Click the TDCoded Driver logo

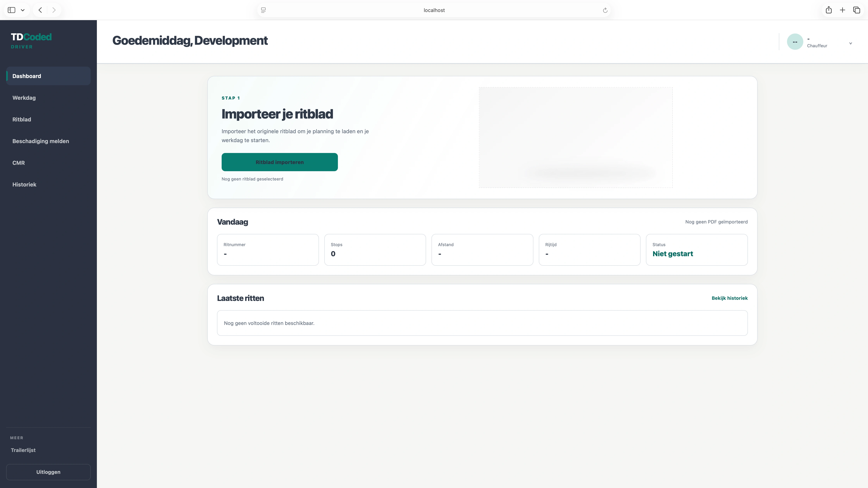[31, 40]
